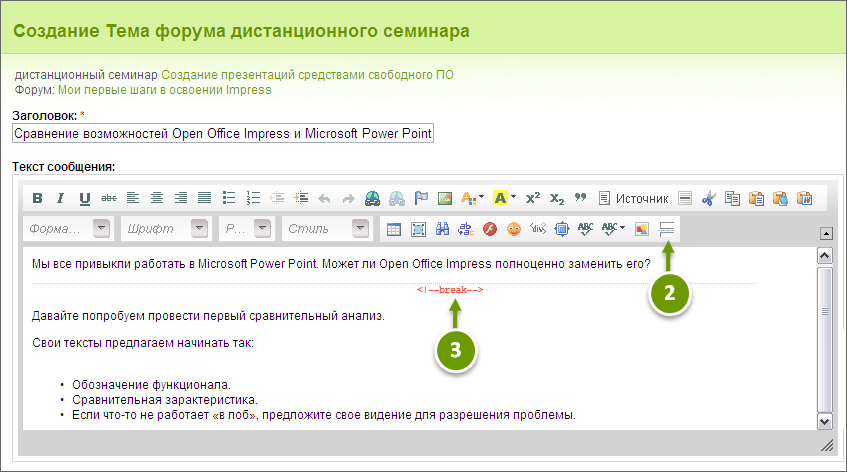This screenshot has width=847, height=472.
Task: Paste from the clipboard
Action: [756, 198]
